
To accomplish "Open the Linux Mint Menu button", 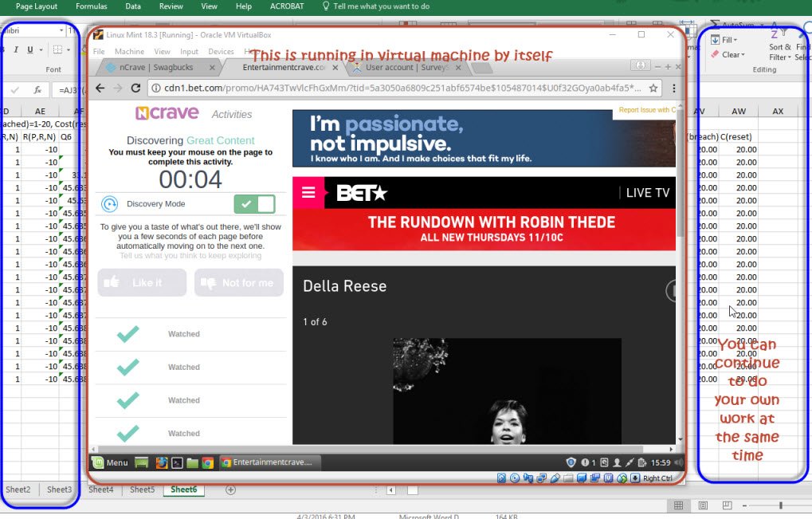I will [110, 462].
